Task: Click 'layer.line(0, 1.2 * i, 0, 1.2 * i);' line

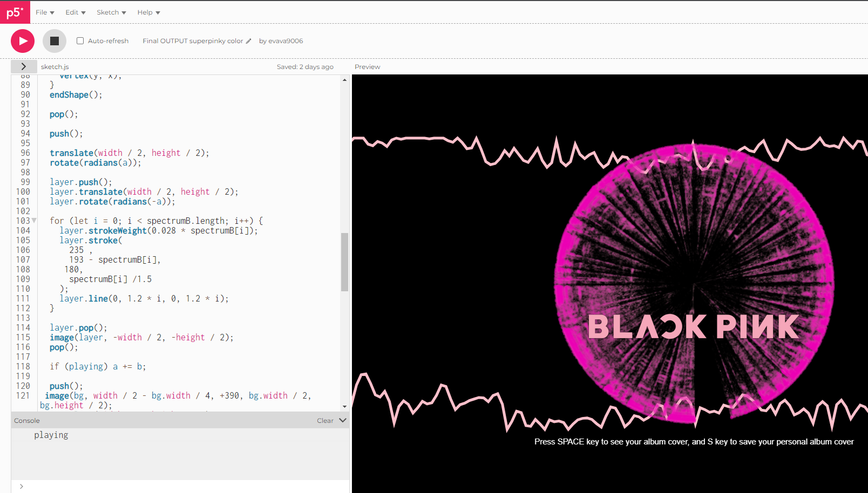Action: 144,299
